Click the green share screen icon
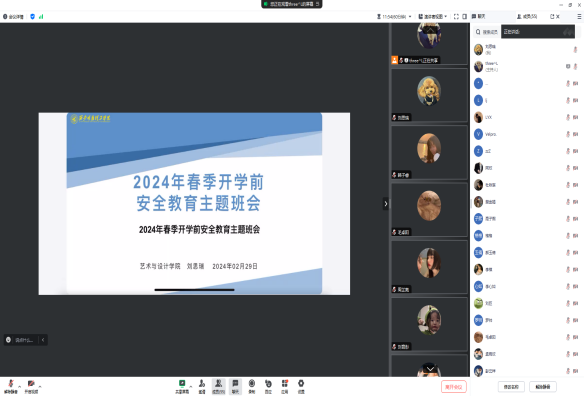 tap(182, 386)
